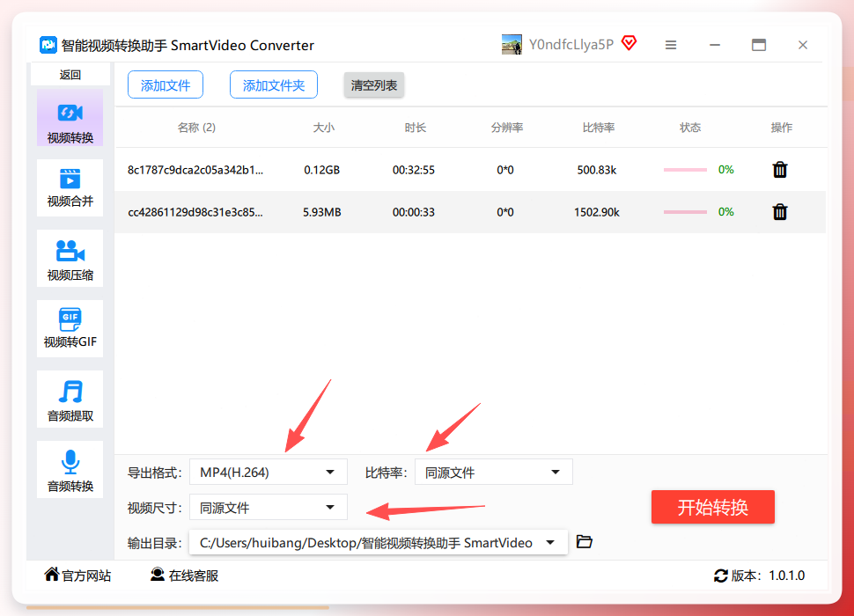Open the 视频转换 video convert section

coord(70,118)
